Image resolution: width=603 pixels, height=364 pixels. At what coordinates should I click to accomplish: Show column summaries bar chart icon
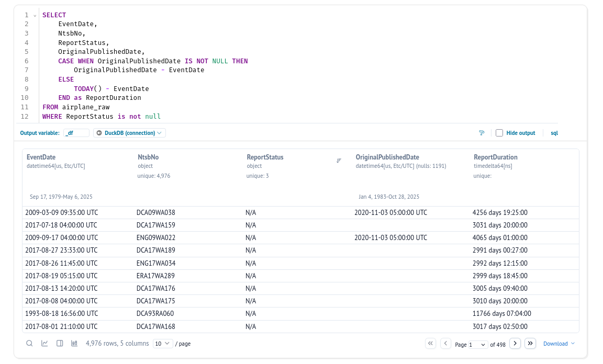coord(74,344)
